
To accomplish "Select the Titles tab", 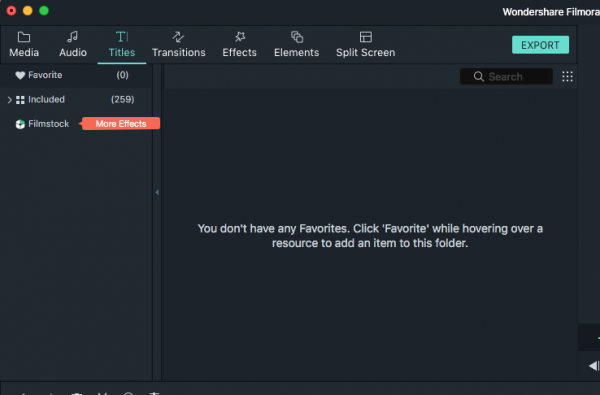I will pos(122,44).
